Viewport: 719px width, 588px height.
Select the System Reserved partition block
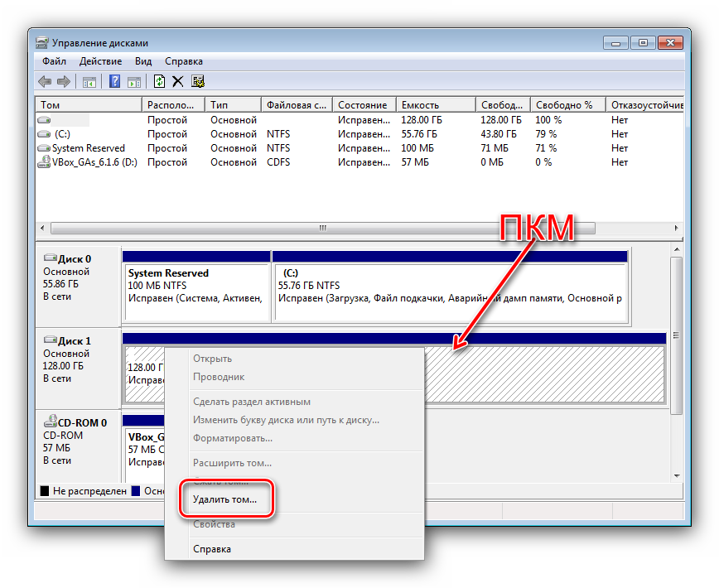(195, 292)
